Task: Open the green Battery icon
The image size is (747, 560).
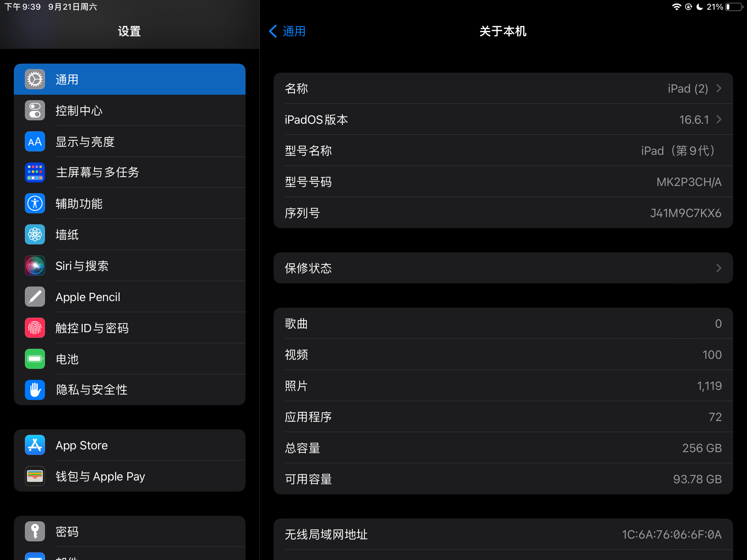Action: tap(35, 359)
